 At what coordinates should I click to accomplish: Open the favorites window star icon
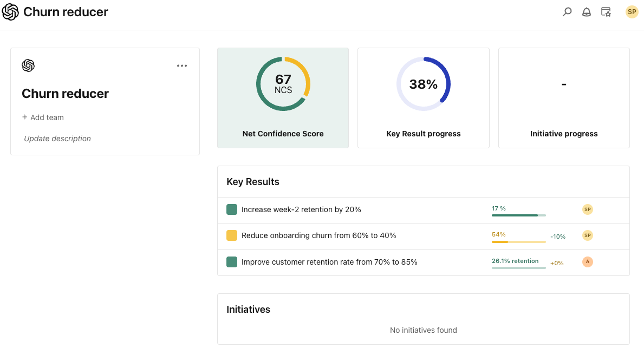606,12
